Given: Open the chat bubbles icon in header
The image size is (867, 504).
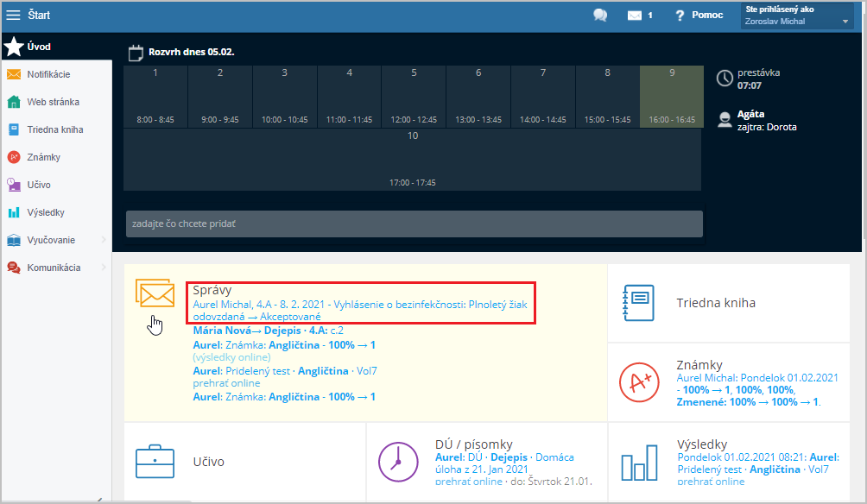Looking at the screenshot, I should click(600, 16).
